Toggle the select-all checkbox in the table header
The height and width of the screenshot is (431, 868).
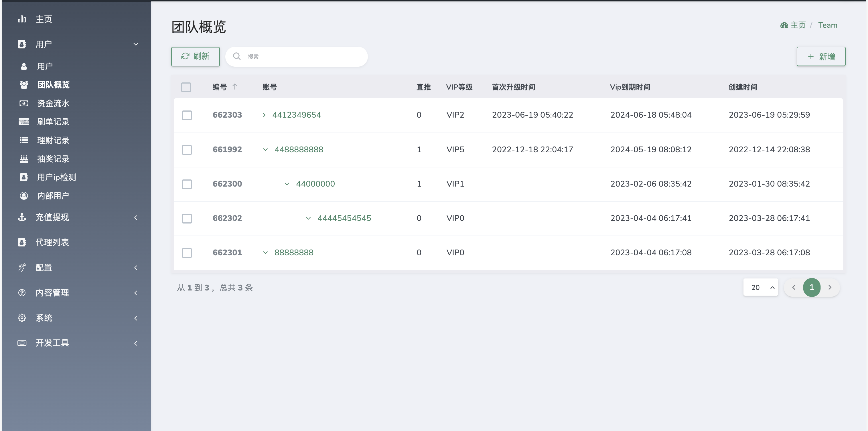[x=186, y=87]
